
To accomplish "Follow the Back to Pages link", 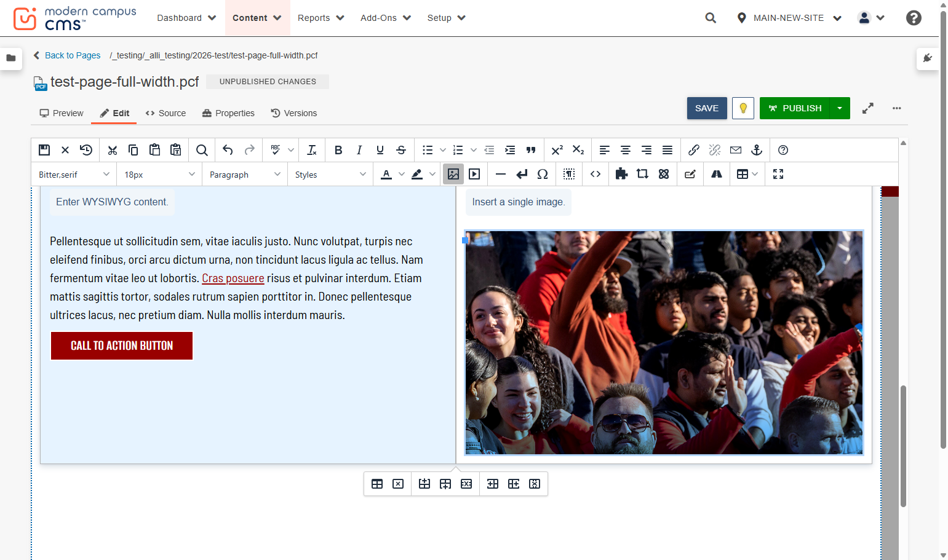I will (67, 55).
